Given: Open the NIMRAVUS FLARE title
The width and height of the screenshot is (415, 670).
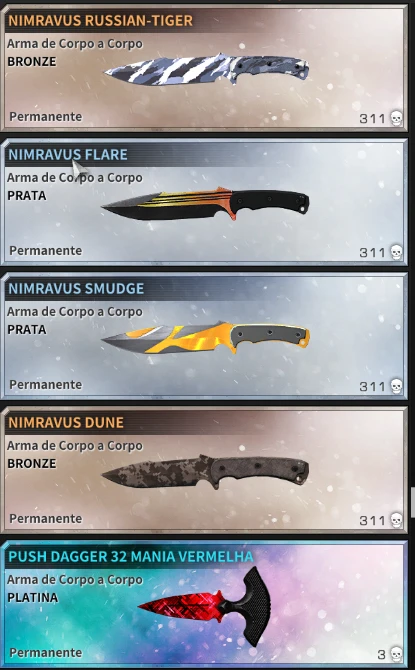Looking at the screenshot, I should tap(68, 154).
